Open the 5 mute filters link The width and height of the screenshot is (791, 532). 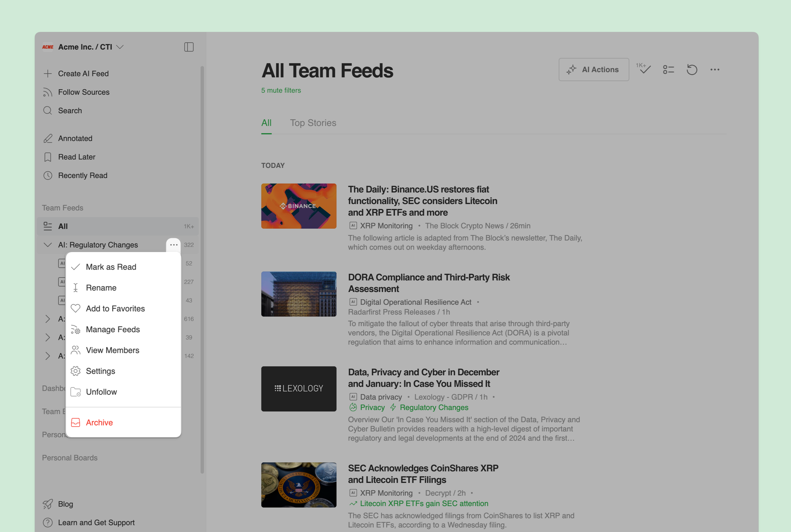pos(281,91)
